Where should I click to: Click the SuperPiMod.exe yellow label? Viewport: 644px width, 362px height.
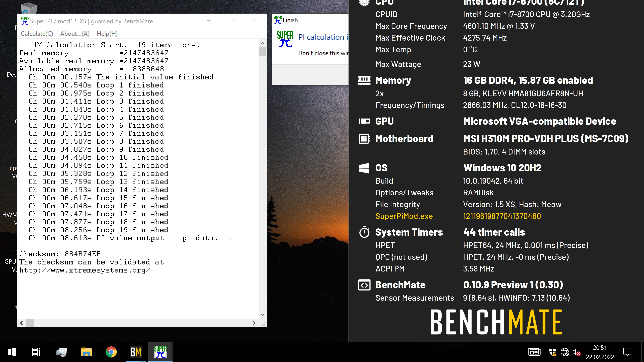(x=404, y=216)
